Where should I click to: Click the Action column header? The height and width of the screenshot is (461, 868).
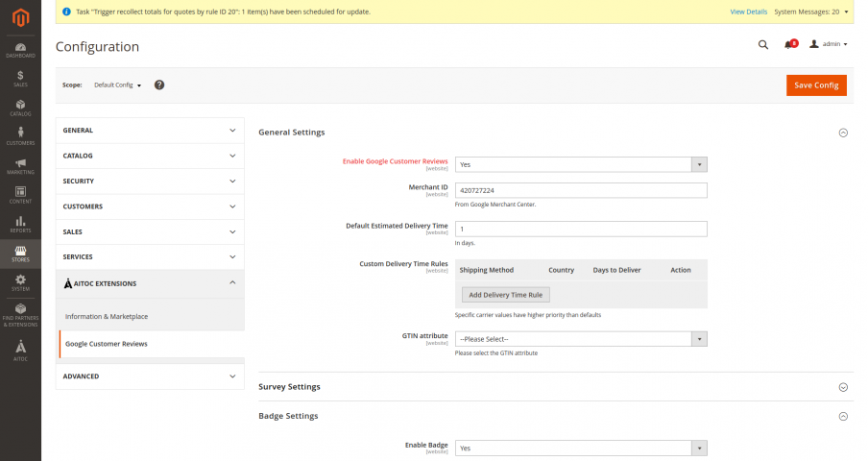point(681,270)
